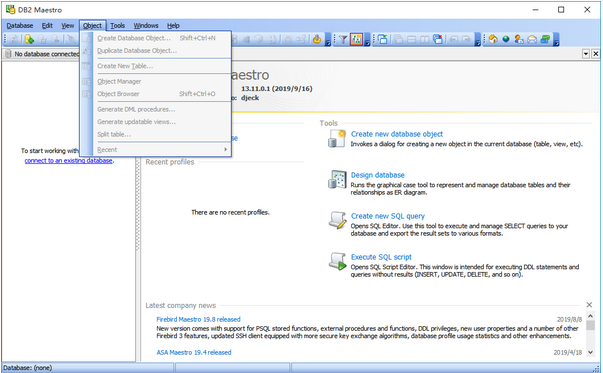Image resolution: width=603 pixels, height=373 pixels.
Task: Click the close-all-windows toolbar icon
Action: pos(438,39)
